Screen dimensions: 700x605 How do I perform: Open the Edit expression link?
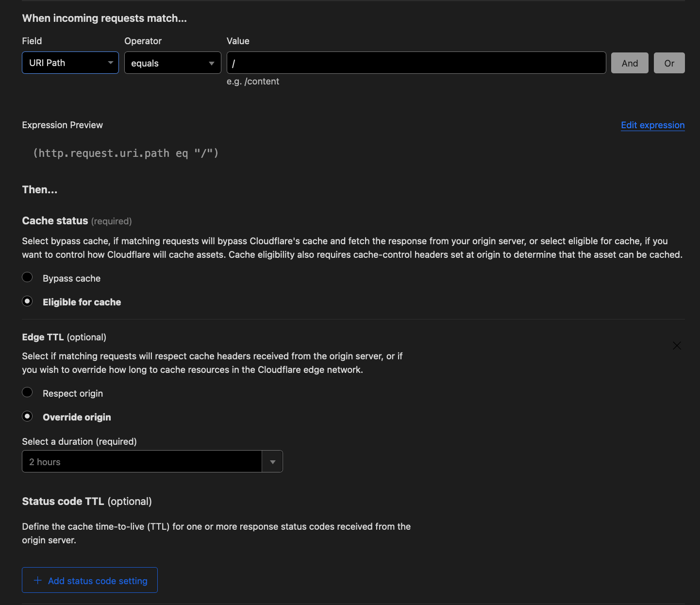[x=652, y=125]
